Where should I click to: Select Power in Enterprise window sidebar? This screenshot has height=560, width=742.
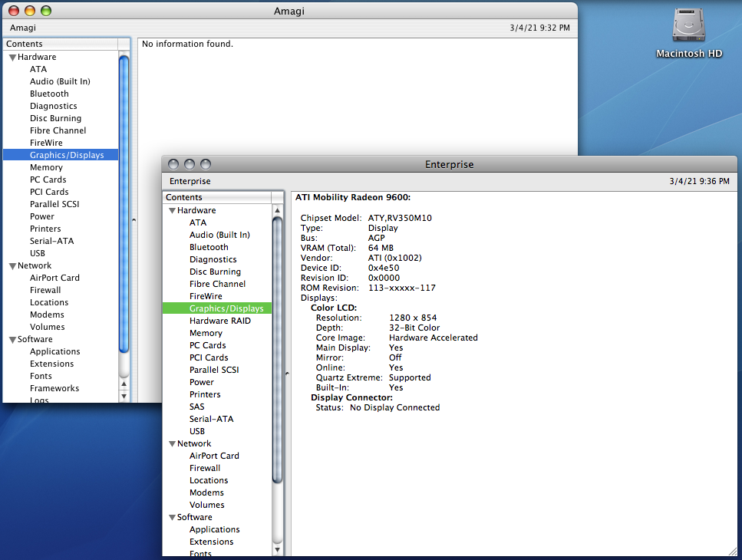[202, 383]
